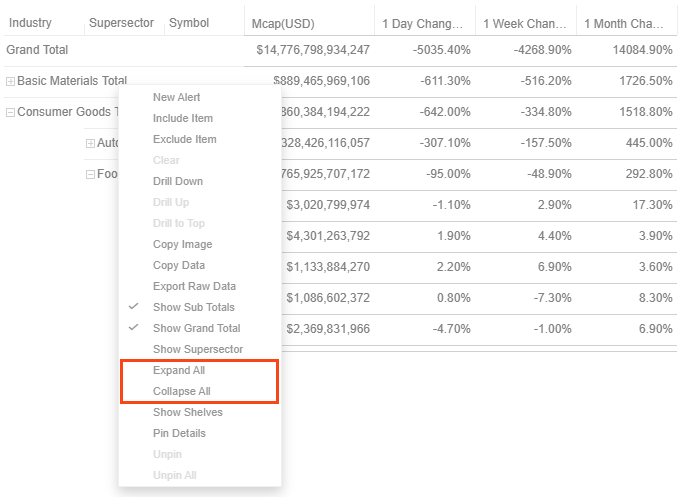Toggle Show Sub Totals checkmark

coord(193,307)
